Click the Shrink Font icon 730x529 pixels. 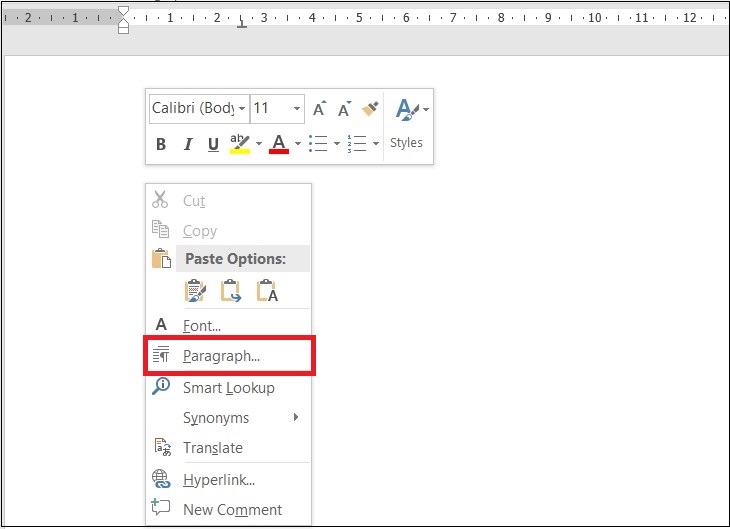(345, 109)
